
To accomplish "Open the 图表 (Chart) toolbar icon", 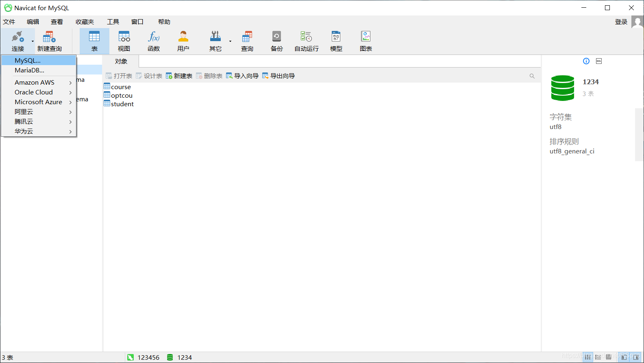I will (366, 37).
